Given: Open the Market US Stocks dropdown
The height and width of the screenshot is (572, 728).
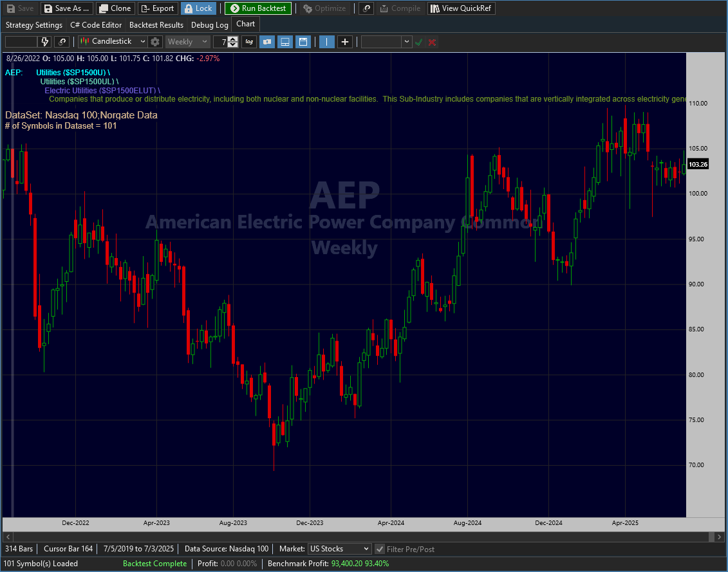Looking at the screenshot, I should 340,549.
